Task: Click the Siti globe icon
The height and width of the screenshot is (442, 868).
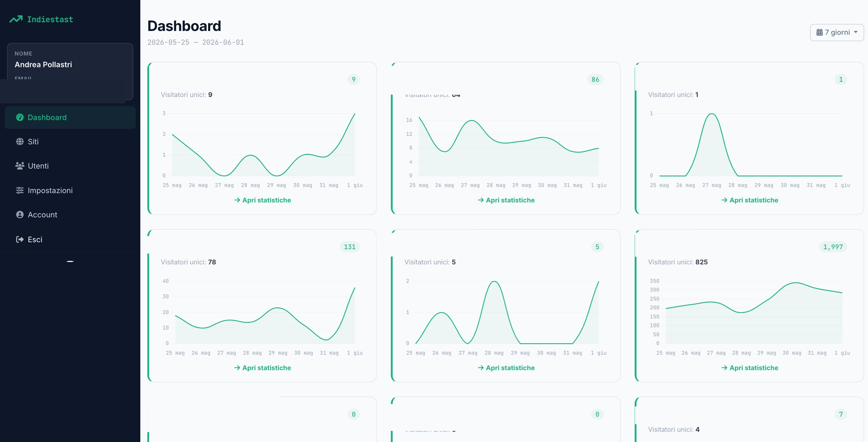Action: (x=20, y=141)
